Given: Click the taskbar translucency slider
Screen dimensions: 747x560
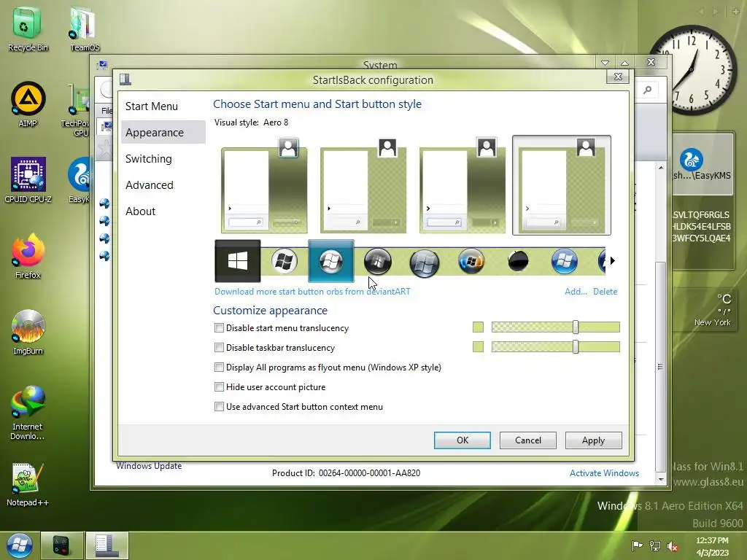Looking at the screenshot, I should (555, 346).
